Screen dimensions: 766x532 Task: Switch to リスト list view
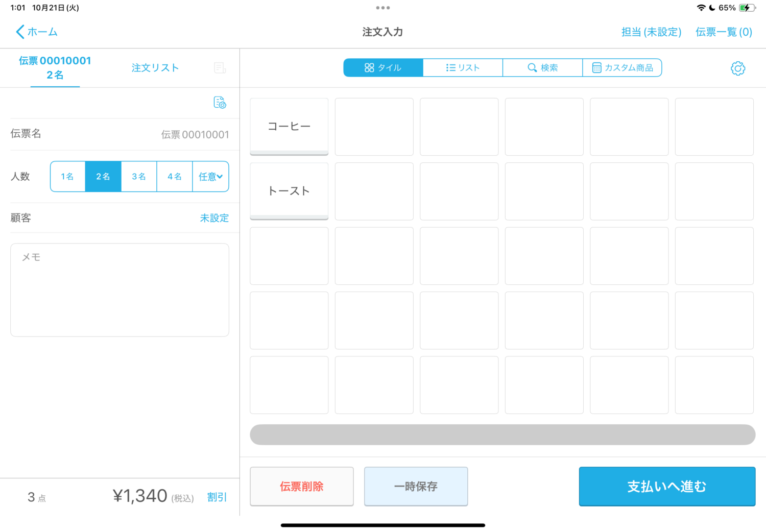[463, 68]
